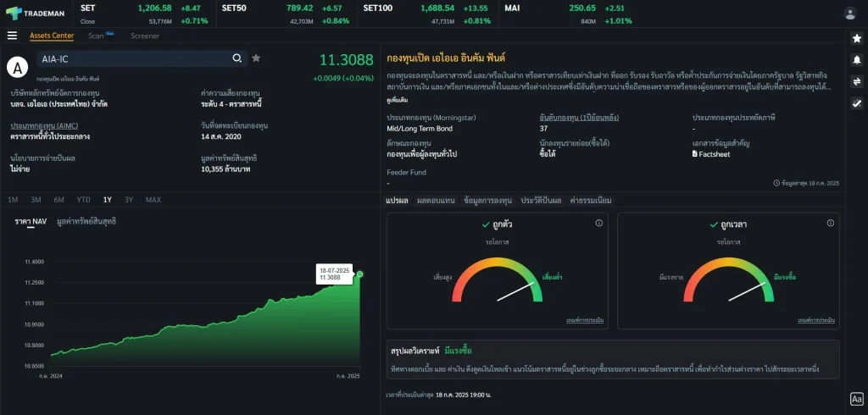Click the search magnifier icon
The width and height of the screenshot is (868, 415).
coord(237,58)
